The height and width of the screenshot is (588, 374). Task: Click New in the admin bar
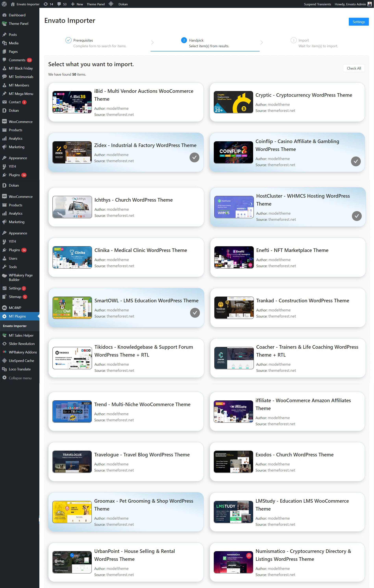click(80, 4)
